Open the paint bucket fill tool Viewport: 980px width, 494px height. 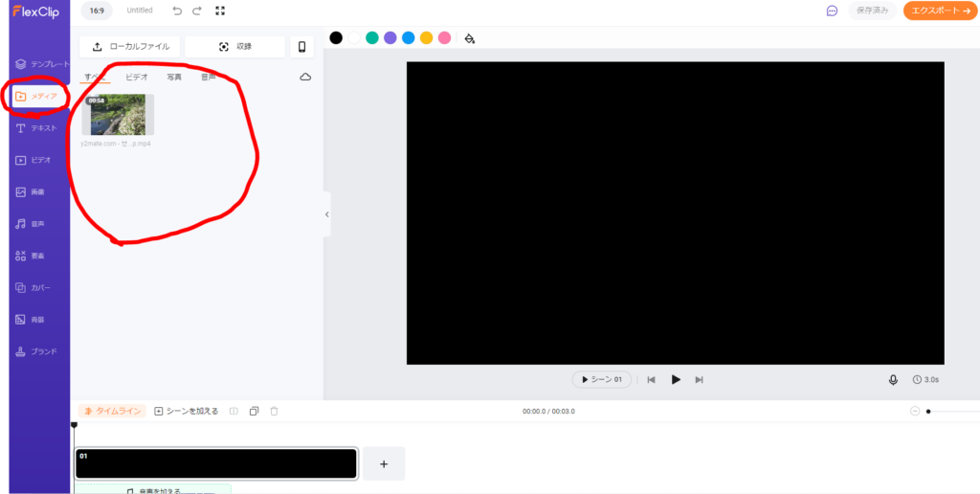469,38
